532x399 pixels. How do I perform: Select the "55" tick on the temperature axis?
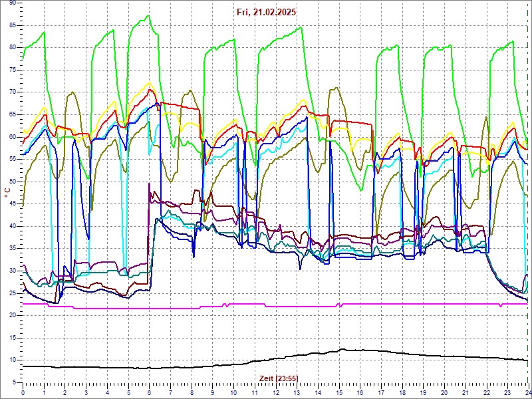tap(13, 159)
